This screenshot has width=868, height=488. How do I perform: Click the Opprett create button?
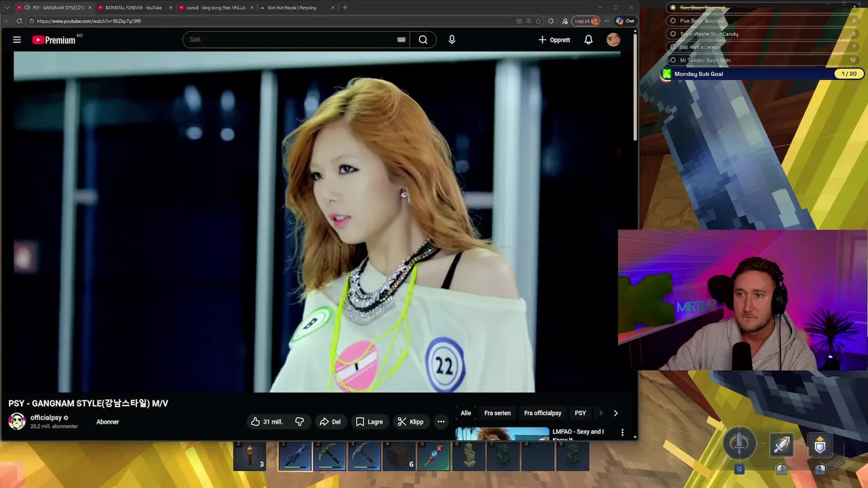pos(554,40)
